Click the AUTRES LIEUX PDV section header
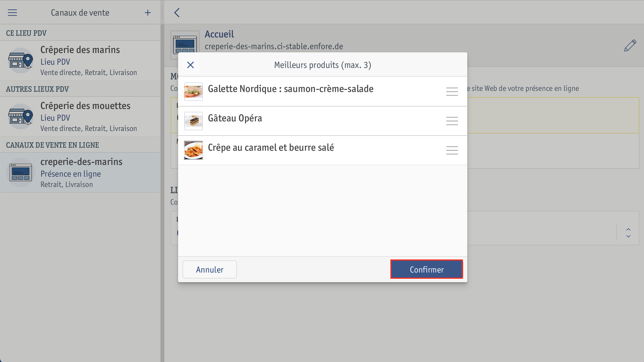644x362 pixels. coord(37,89)
